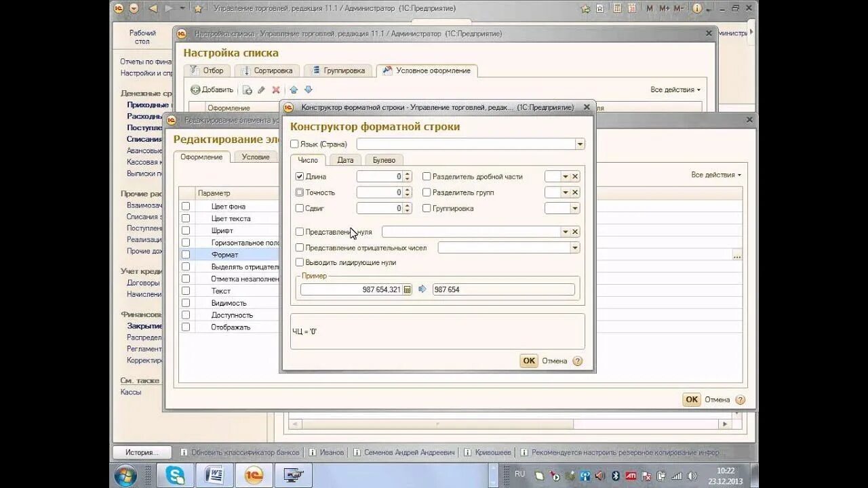Click the ellipsis button on the Формат row
Viewport: 868px width, 488px height.
tap(737, 256)
